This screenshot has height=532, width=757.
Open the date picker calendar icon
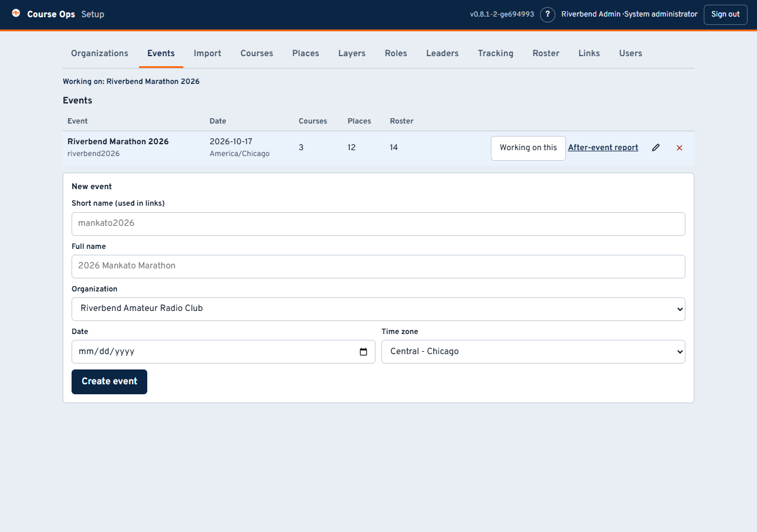(x=363, y=352)
